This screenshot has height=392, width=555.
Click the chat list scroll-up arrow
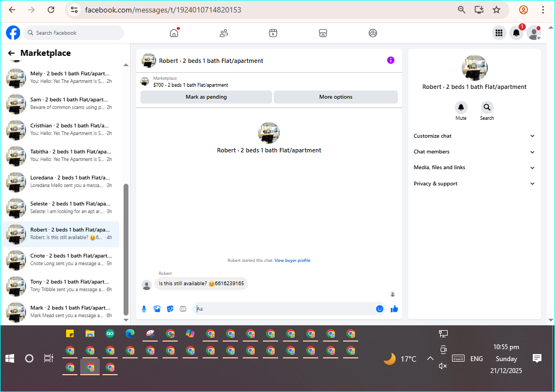(x=126, y=65)
